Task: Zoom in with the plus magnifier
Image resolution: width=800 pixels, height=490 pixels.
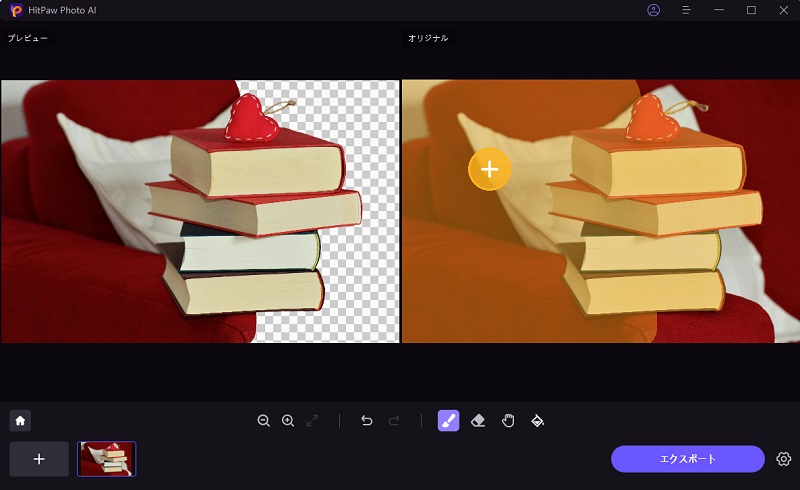Action: pyautogui.click(x=288, y=421)
